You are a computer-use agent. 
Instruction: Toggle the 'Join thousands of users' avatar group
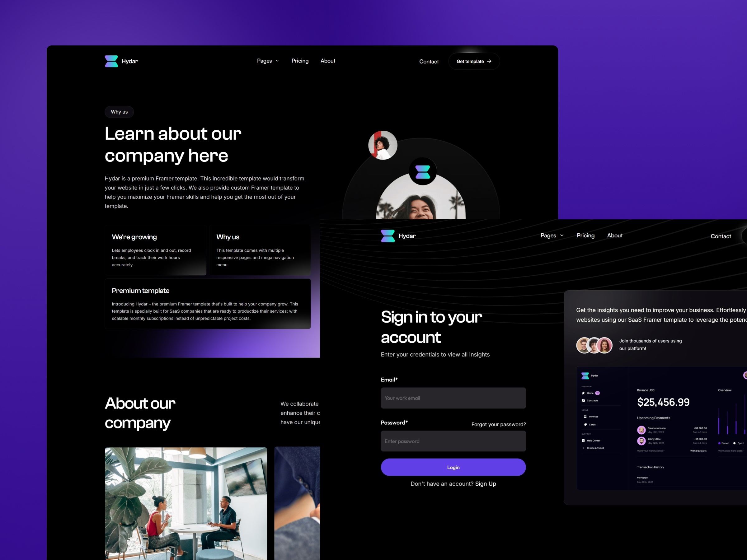591,344
